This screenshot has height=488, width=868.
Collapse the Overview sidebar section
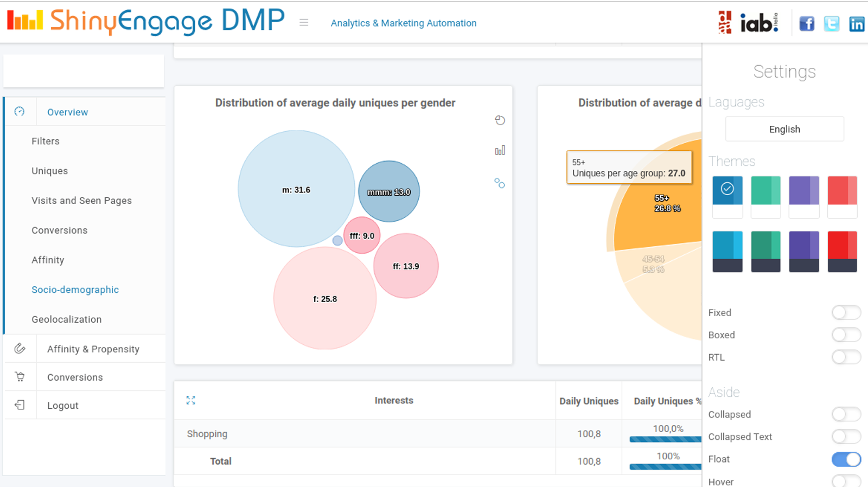click(67, 112)
